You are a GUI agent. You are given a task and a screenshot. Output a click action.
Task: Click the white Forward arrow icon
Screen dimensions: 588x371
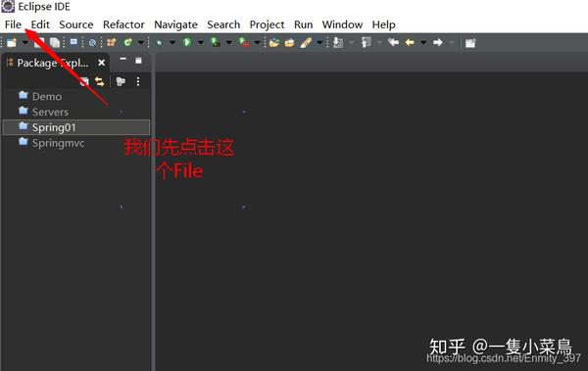click(x=438, y=43)
